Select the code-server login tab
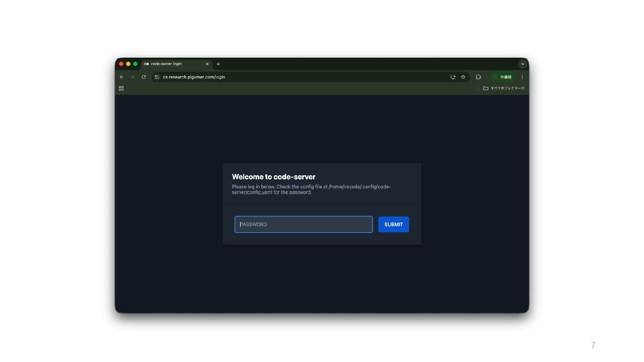 [171, 64]
